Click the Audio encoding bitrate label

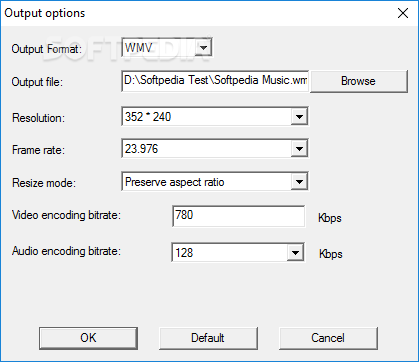[66, 251]
